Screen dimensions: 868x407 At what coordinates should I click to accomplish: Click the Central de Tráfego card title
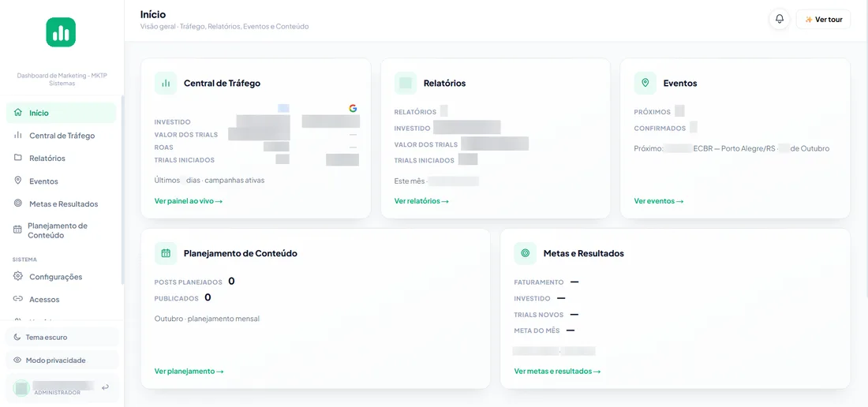(x=222, y=84)
